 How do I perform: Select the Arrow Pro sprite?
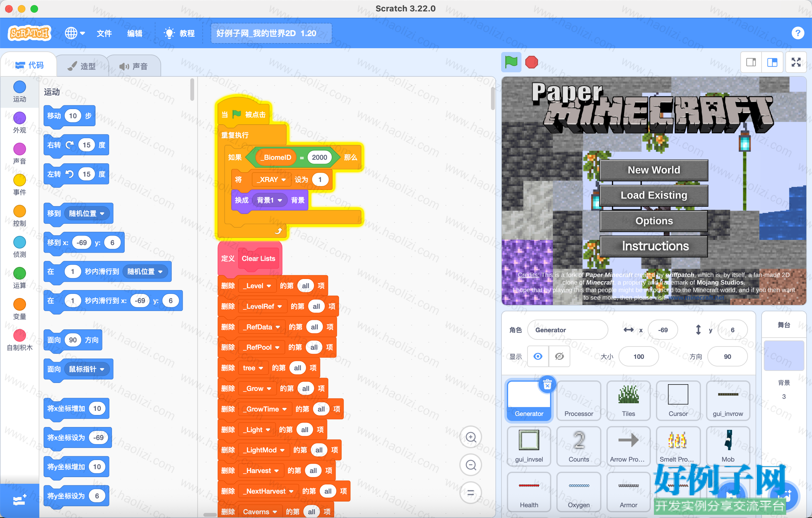coord(628,446)
